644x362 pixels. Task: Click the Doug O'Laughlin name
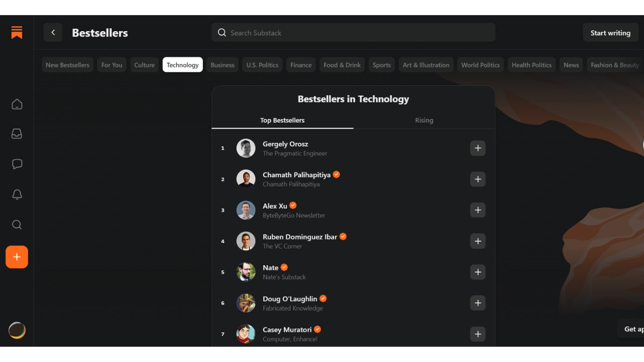(x=290, y=299)
